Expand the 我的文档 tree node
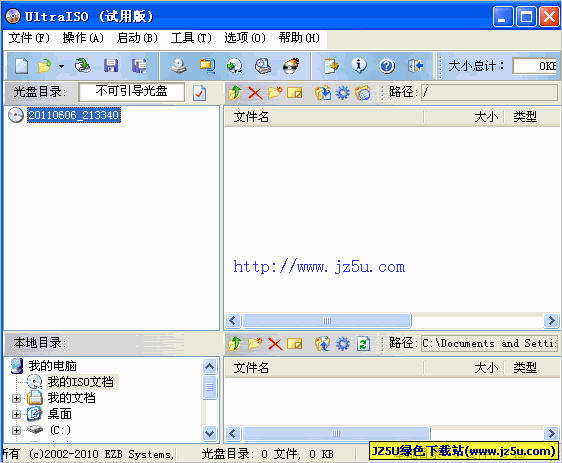The width and height of the screenshot is (562, 463). pyautogui.click(x=16, y=398)
